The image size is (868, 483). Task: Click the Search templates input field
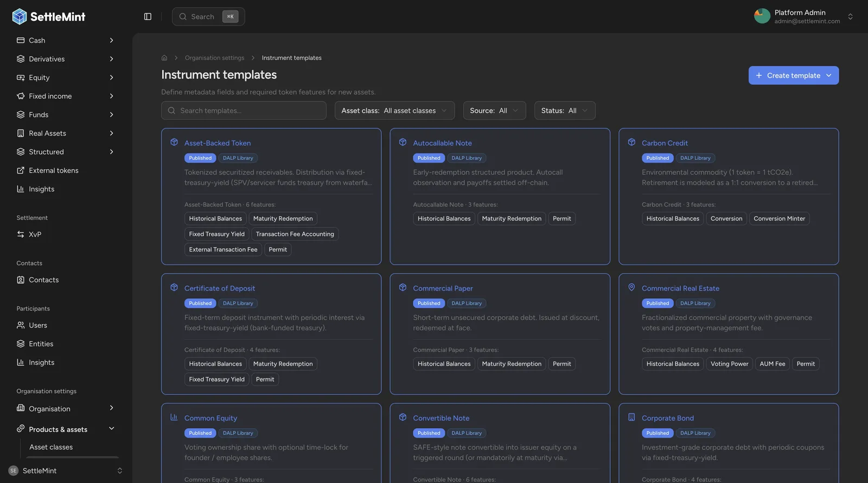click(x=244, y=111)
